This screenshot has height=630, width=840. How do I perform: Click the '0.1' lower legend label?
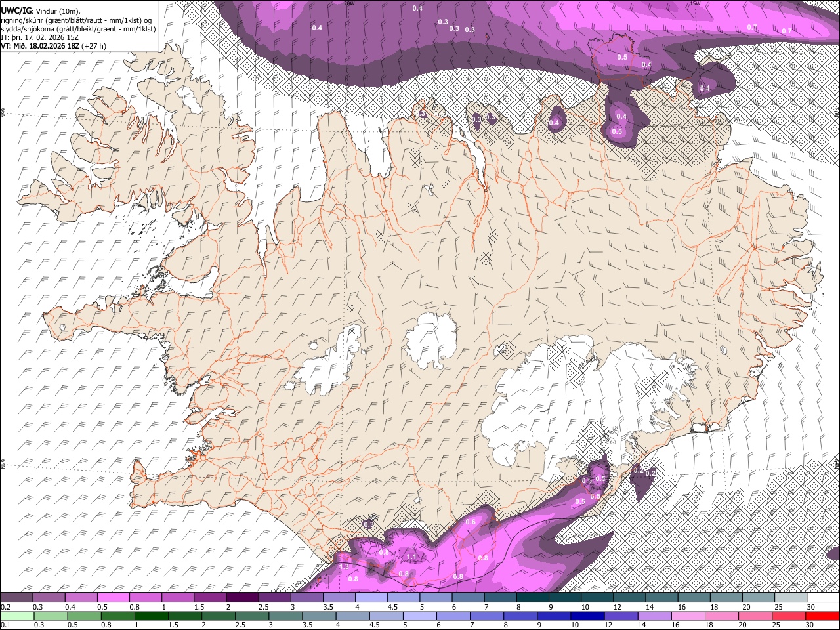pos(5,625)
